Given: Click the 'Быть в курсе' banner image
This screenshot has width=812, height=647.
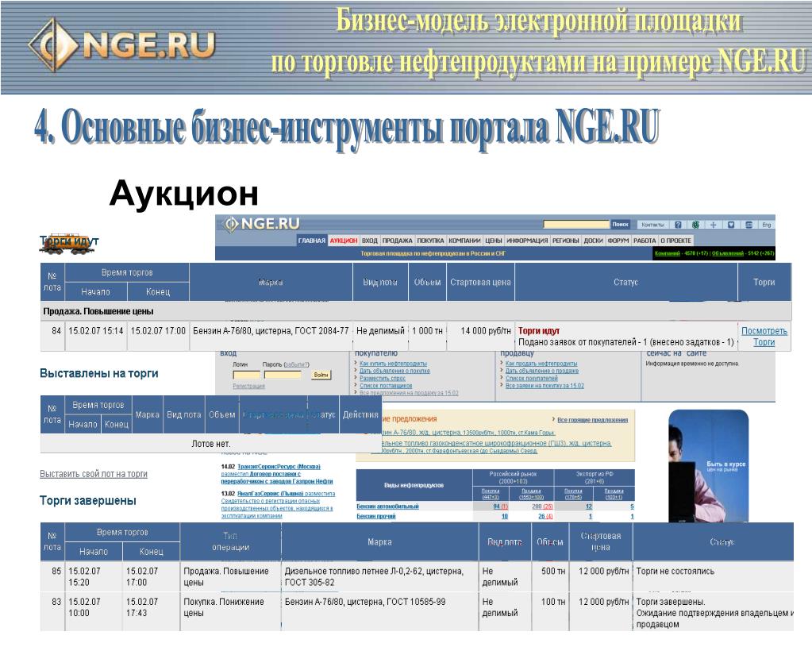Looking at the screenshot, I should (709, 466).
